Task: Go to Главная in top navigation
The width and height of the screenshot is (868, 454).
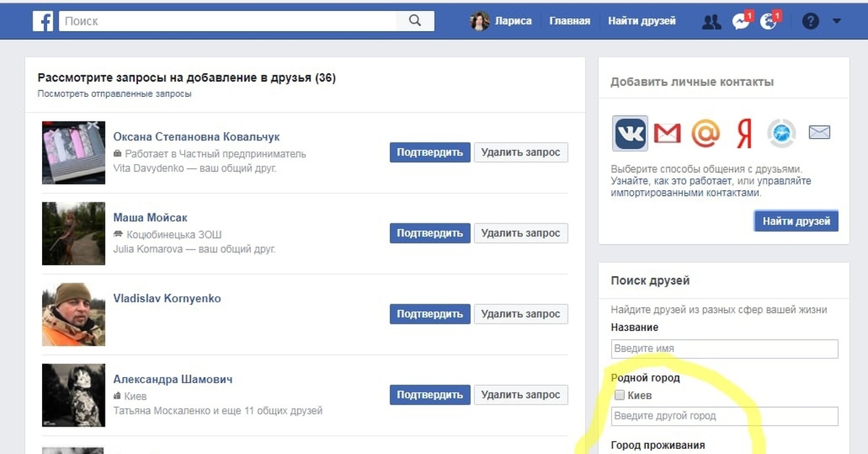Action: tap(569, 21)
